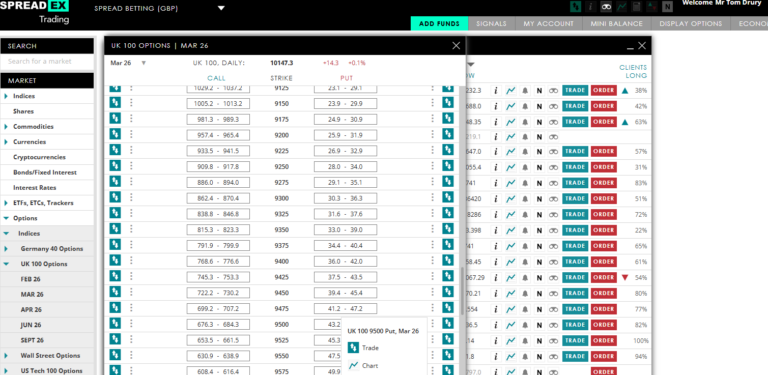
Task: Select FEB 26 under UK 100 Options
Action: [x=30, y=279]
